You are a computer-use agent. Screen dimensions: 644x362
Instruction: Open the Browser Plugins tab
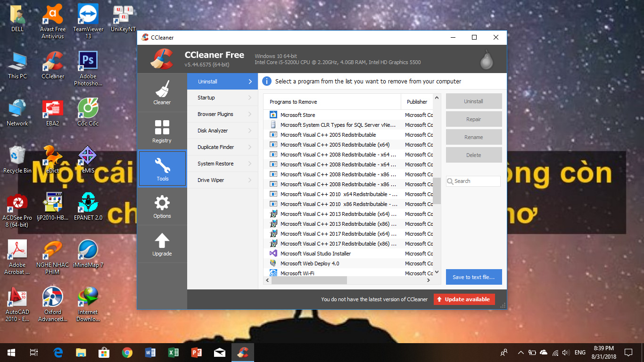(x=223, y=114)
